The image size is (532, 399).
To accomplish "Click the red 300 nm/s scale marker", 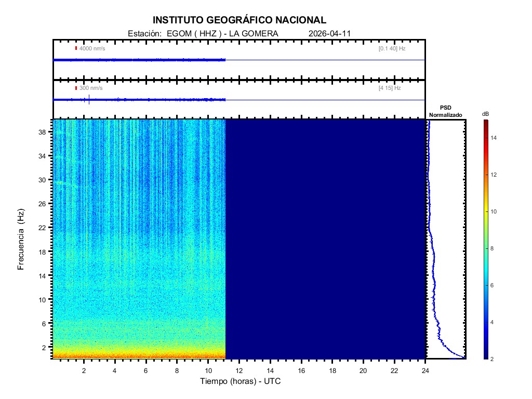I will [x=76, y=88].
